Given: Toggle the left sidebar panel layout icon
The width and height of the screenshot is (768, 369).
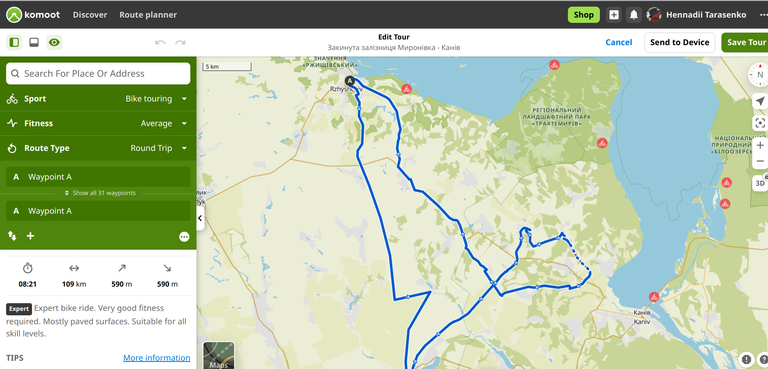Looking at the screenshot, I should click(x=14, y=43).
